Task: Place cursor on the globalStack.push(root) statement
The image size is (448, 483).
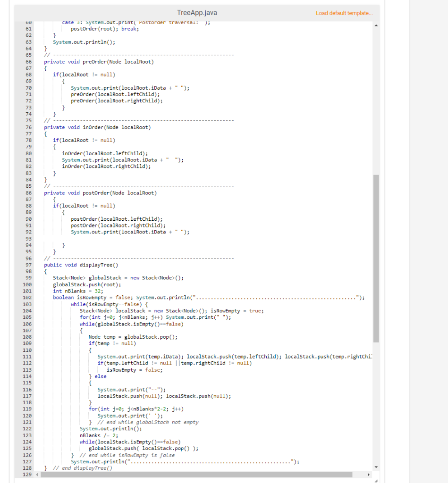Action: click(87, 284)
